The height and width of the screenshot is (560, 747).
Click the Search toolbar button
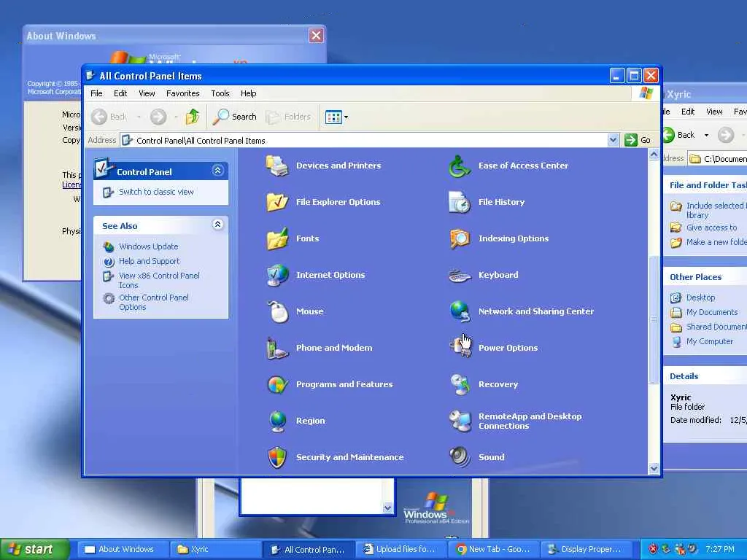pyautogui.click(x=235, y=117)
